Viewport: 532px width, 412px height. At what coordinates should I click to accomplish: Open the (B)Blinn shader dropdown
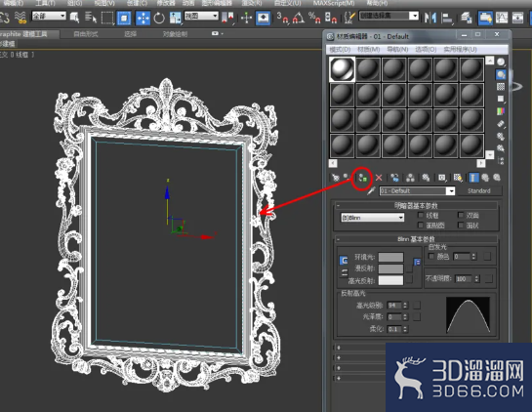372,217
